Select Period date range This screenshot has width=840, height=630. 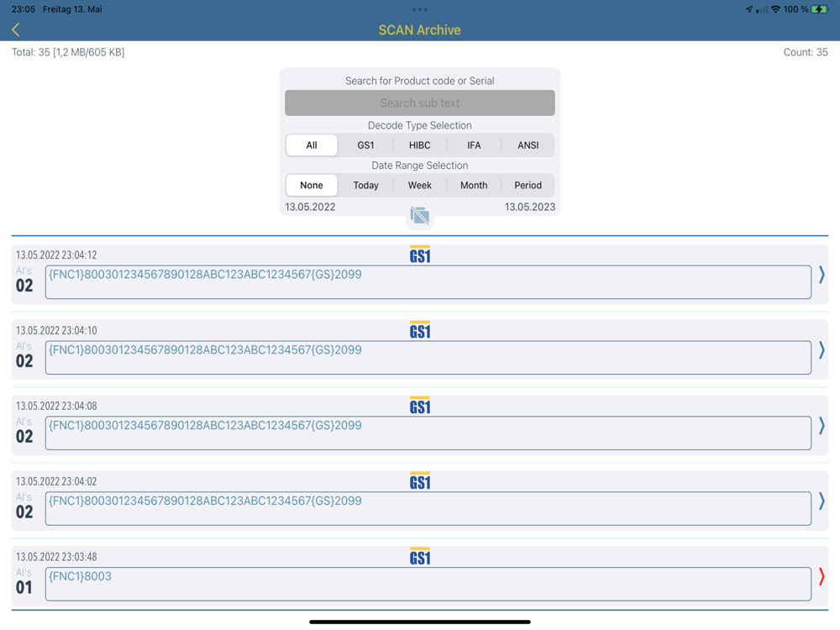(x=528, y=186)
